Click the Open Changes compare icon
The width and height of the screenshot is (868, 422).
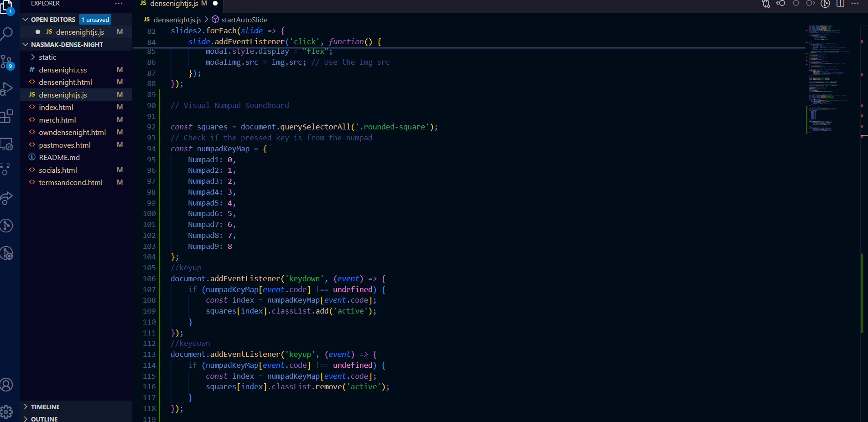pos(766,4)
